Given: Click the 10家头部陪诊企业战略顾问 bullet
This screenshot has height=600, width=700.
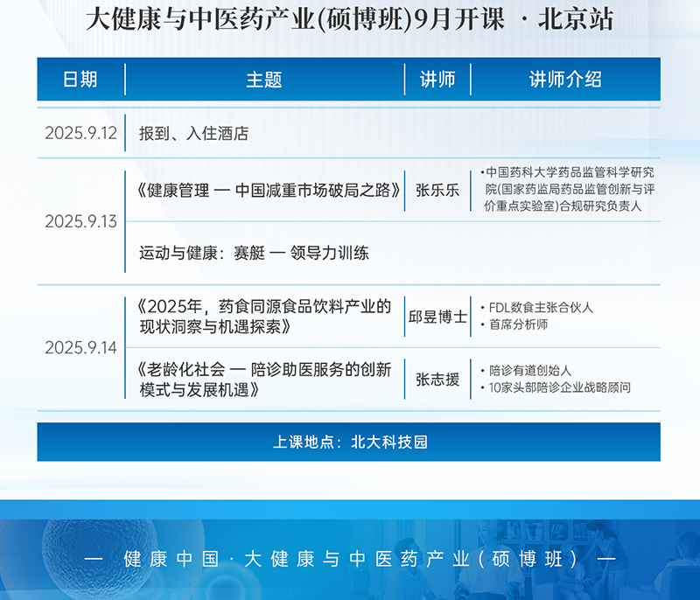Looking at the screenshot, I should (560, 387).
